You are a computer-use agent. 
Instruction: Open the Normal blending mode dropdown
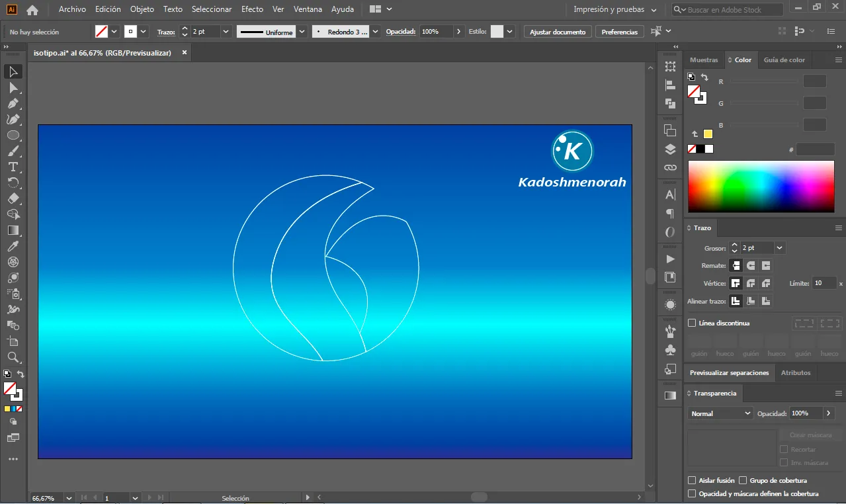point(720,413)
